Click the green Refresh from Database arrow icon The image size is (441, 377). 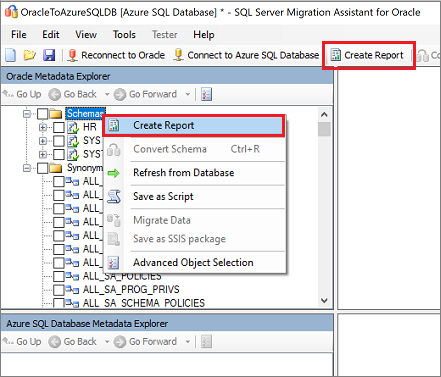[x=114, y=173]
